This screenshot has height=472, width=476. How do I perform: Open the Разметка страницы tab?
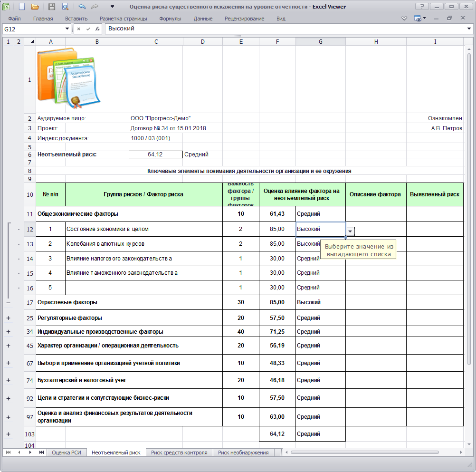tap(123, 19)
